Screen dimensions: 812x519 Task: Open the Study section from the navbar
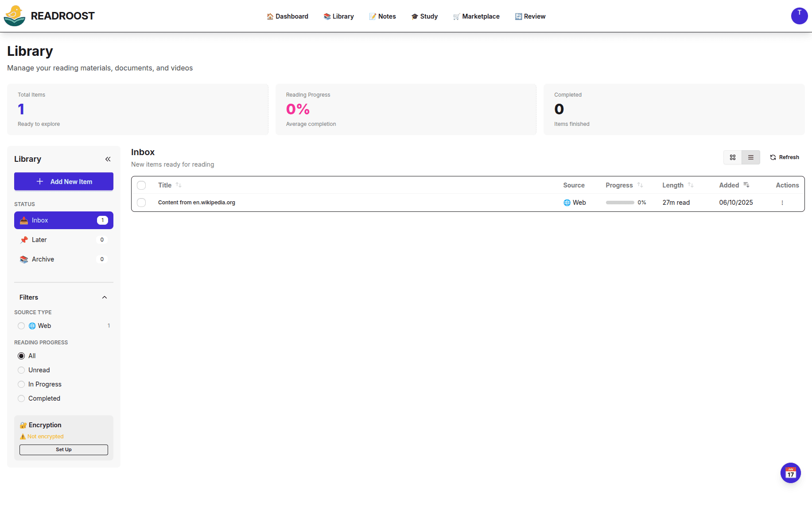tap(424, 16)
